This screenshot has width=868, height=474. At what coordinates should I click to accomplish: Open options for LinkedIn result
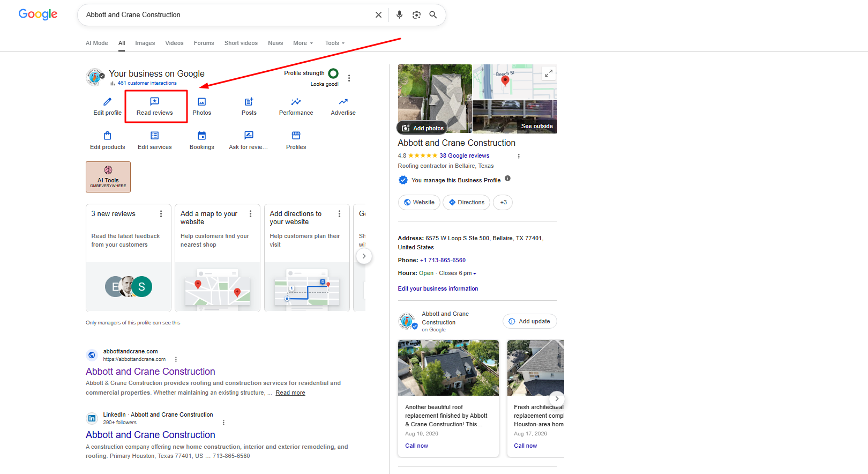click(x=223, y=423)
